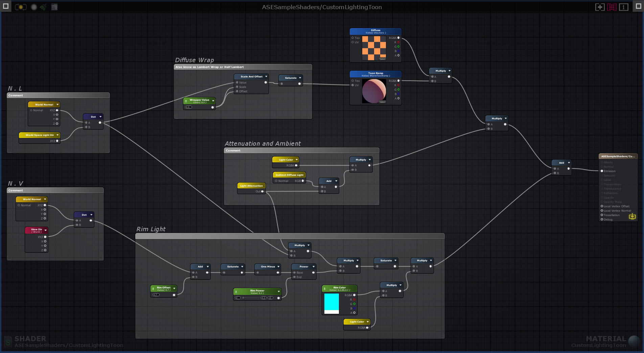Viewport: 644px width, 353px height.
Task: Click the green broom clean-unused-nodes icon
Action: 43,7
